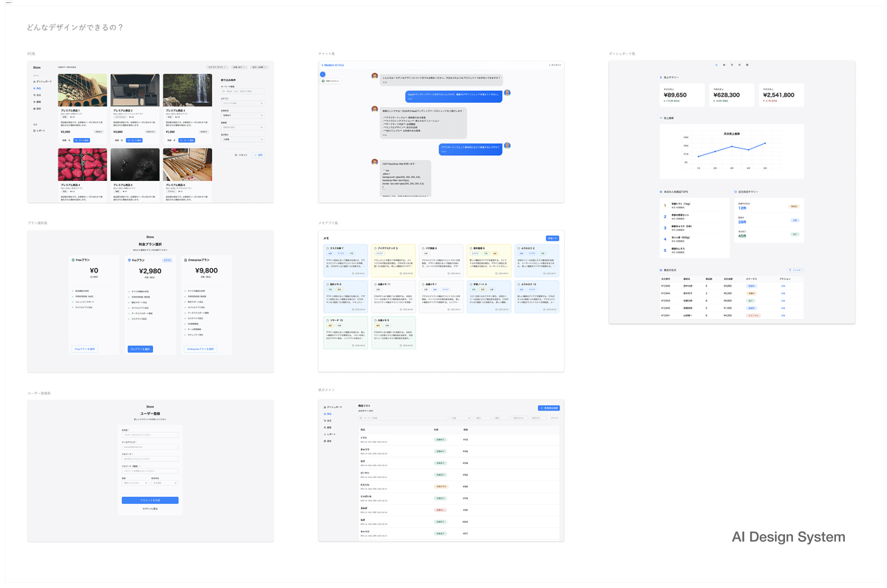Open 顧客 in EC store mockup sidebar

37,102
